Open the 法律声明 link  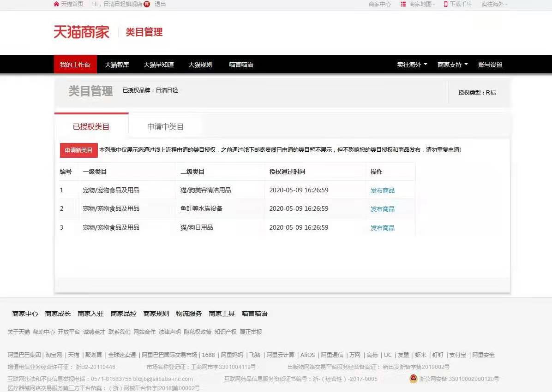coord(170,332)
